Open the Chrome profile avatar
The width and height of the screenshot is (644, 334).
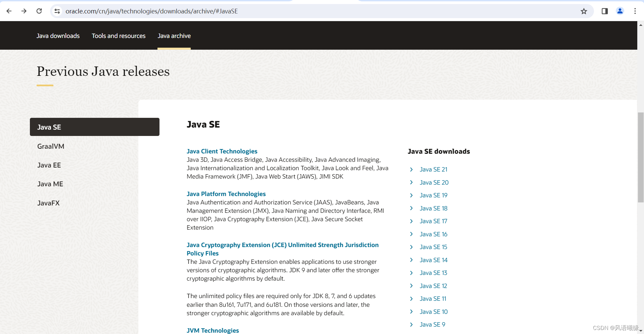coord(620,11)
